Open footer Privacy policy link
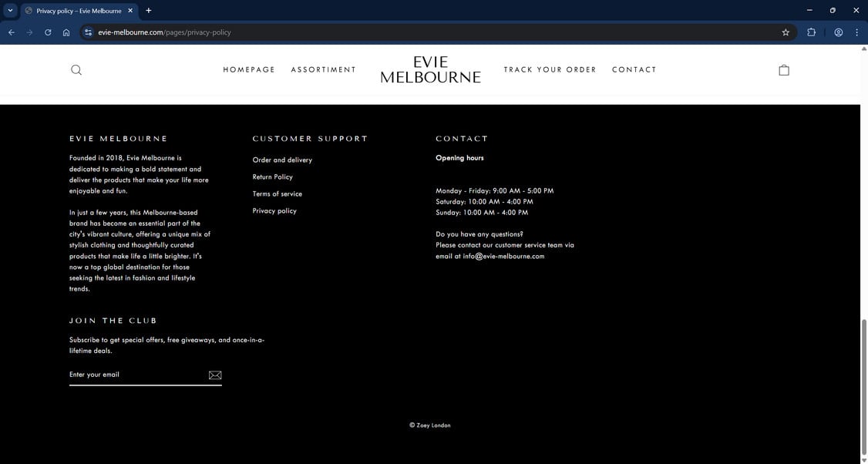 pyautogui.click(x=274, y=211)
